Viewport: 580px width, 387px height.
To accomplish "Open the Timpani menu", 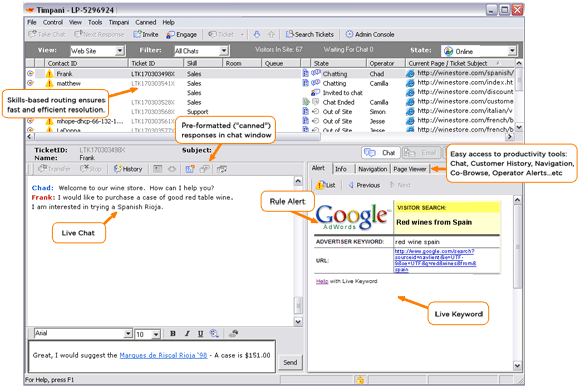I will (118, 22).
